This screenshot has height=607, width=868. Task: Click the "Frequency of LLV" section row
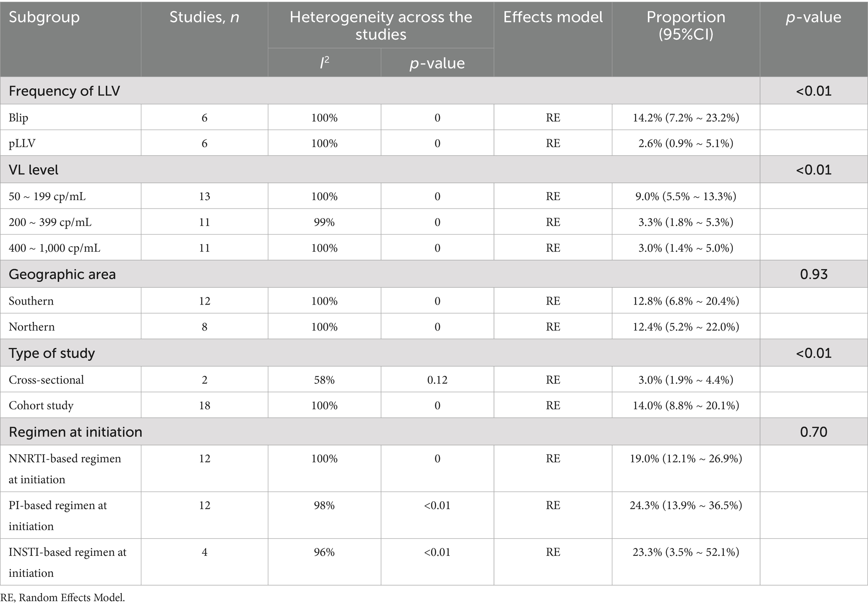[64, 91]
